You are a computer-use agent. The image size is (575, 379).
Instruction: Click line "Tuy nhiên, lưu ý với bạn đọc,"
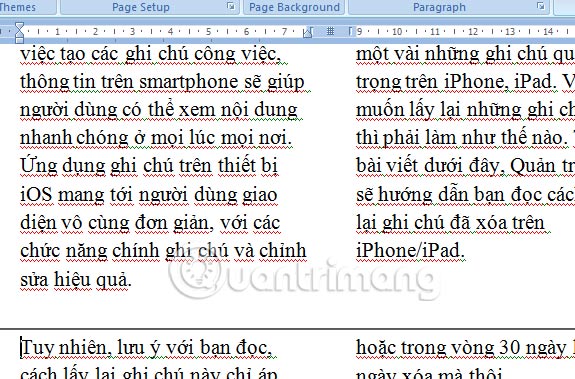click(x=146, y=349)
